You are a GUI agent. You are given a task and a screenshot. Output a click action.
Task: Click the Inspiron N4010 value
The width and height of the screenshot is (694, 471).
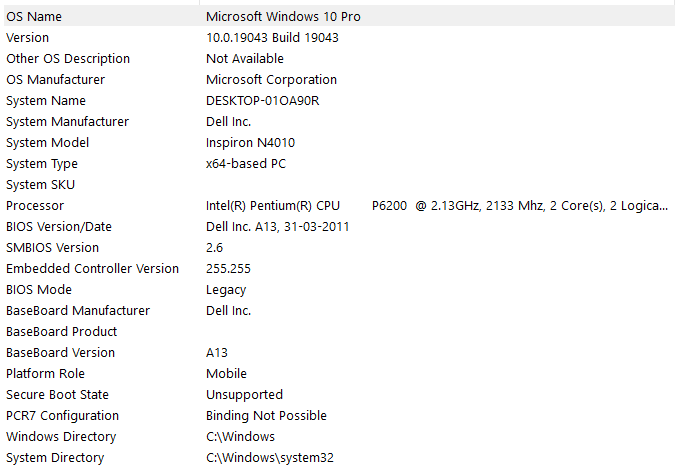click(250, 143)
